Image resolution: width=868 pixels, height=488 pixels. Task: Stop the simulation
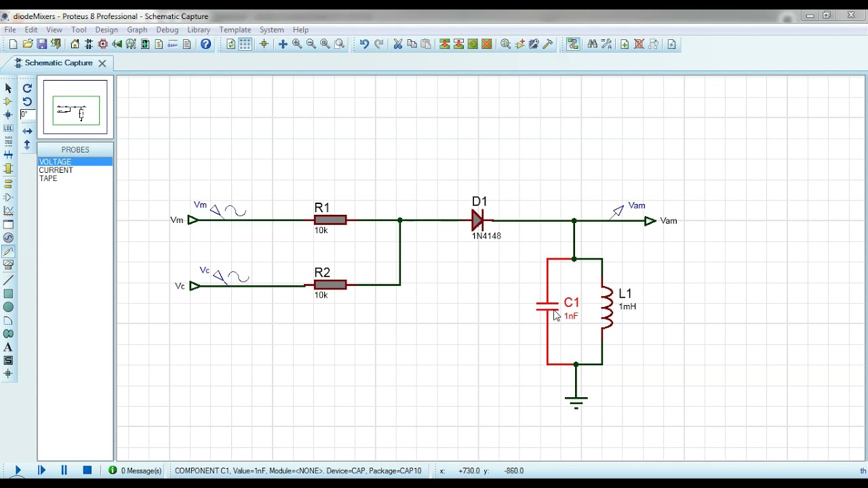[87, 470]
